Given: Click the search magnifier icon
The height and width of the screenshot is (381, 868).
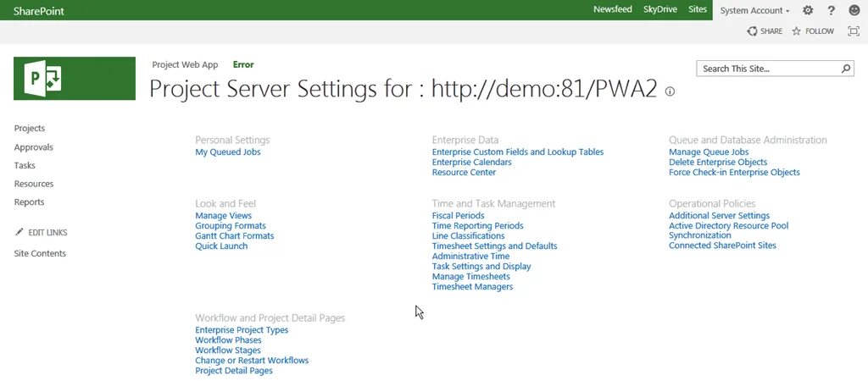Looking at the screenshot, I should pyautogui.click(x=846, y=69).
